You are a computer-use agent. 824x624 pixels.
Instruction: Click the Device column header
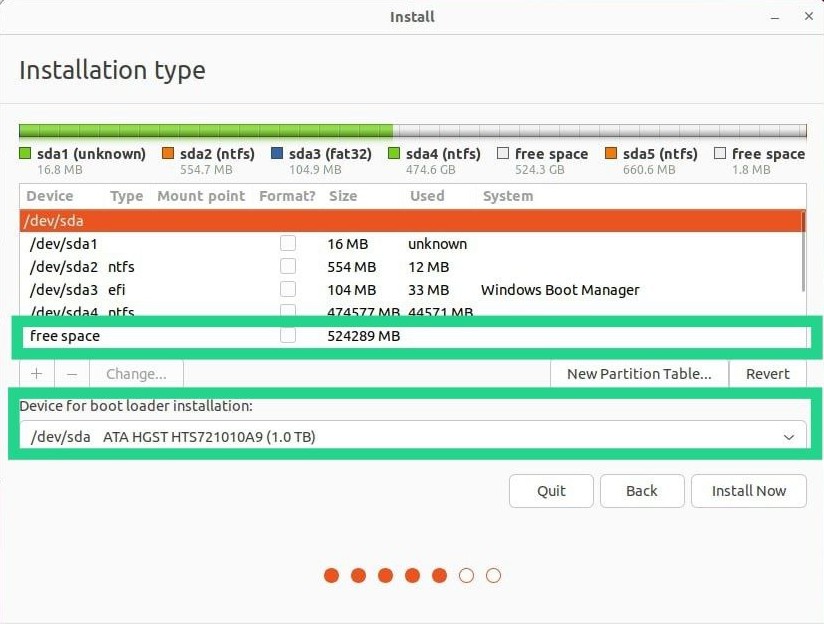point(50,196)
